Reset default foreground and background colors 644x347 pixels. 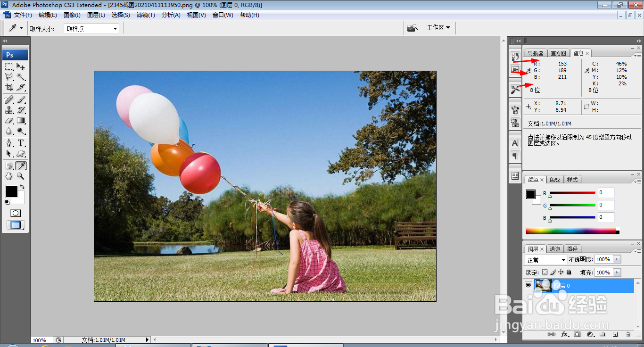click(x=7, y=202)
